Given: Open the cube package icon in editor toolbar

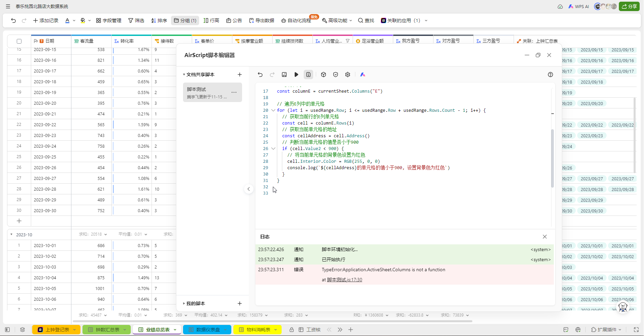Looking at the screenshot, I should pos(324,75).
